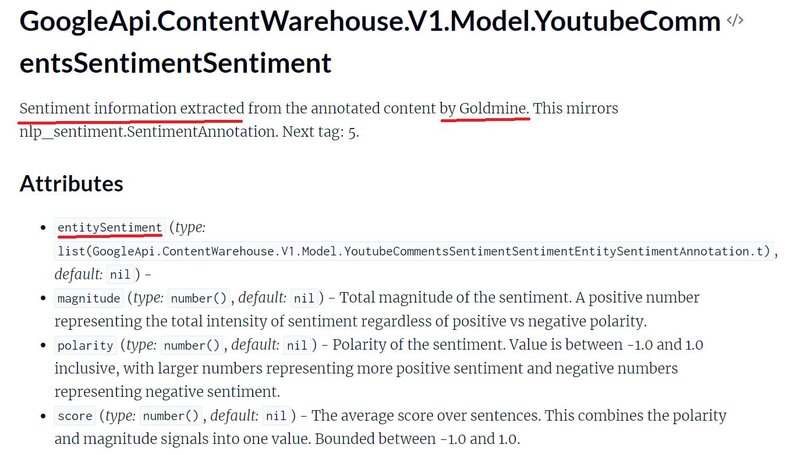Image resolution: width=790 pixels, height=455 pixels.
Task: Click the 'entsSentimentSentiment' title line
Action: pyautogui.click(x=175, y=63)
